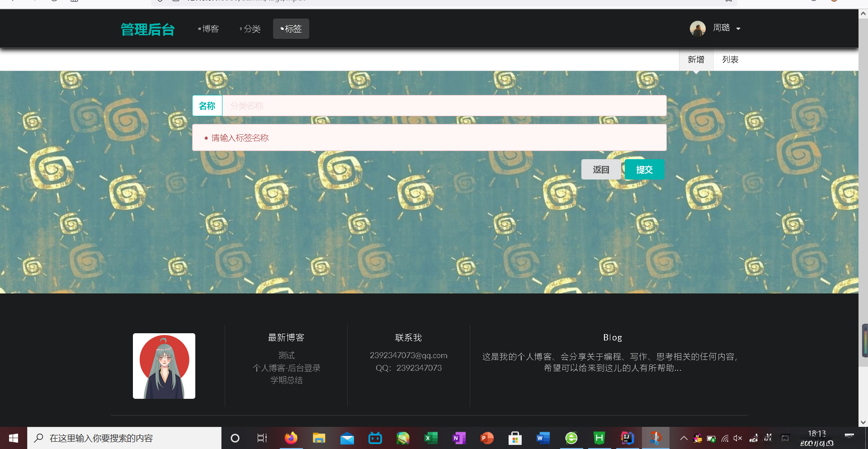Open the Bilibili app from the taskbar
This screenshot has width=868, height=449.
(x=375, y=438)
